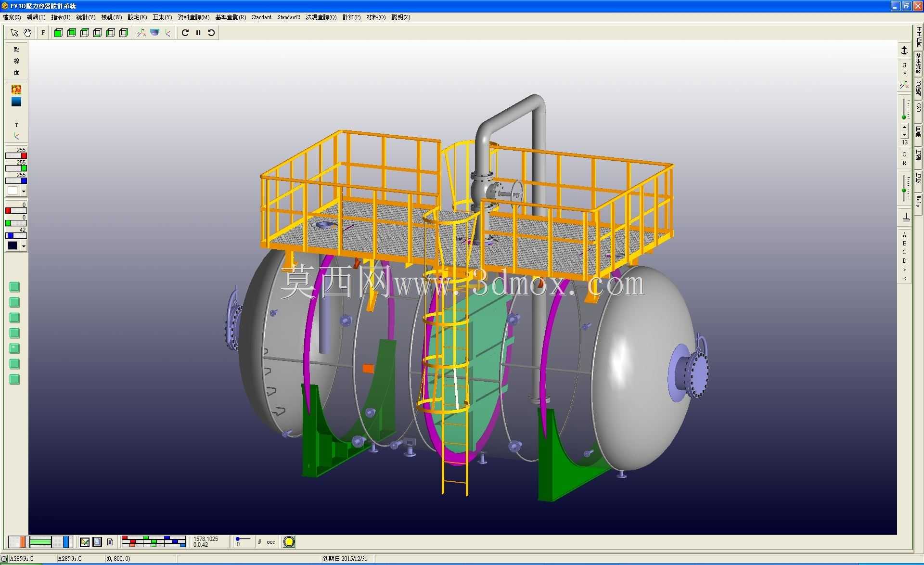Viewport: 924px width, 565px height.
Task: Adjust the top green slider at 255
Action: (16, 168)
